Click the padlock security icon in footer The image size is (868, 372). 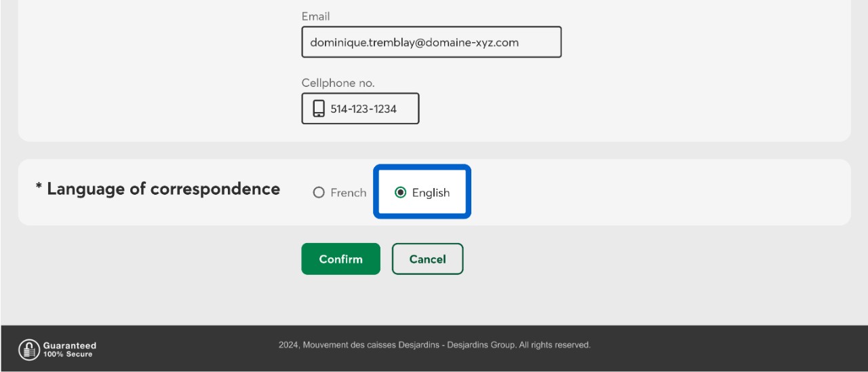28,350
